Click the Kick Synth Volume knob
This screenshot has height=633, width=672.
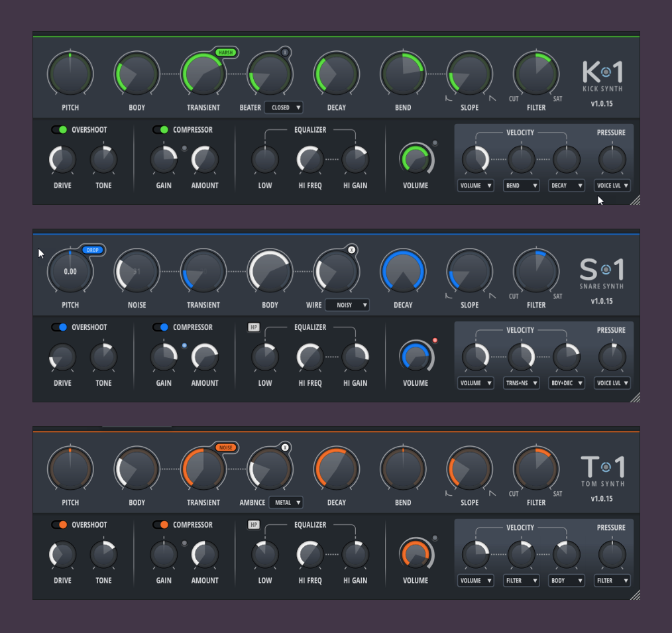(416, 160)
